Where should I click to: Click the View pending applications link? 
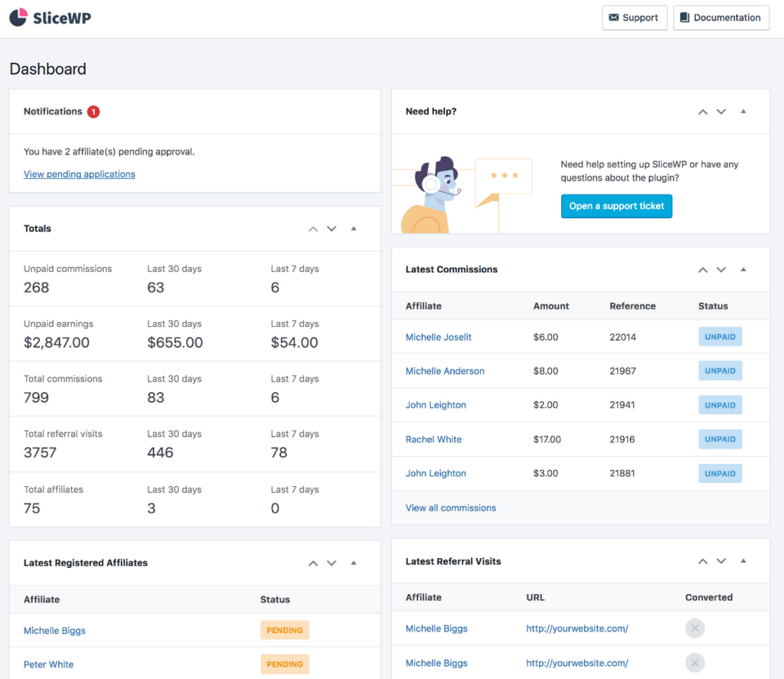pyautogui.click(x=79, y=174)
